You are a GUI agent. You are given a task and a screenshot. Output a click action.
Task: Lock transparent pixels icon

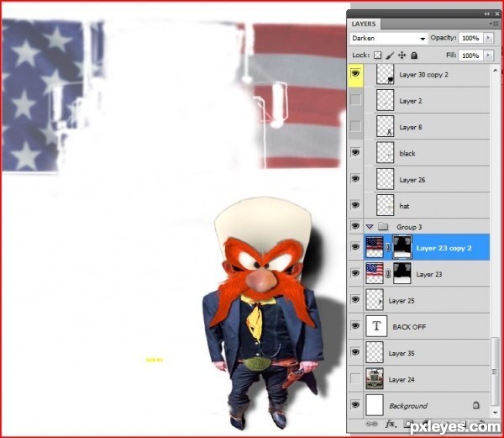pyautogui.click(x=378, y=55)
